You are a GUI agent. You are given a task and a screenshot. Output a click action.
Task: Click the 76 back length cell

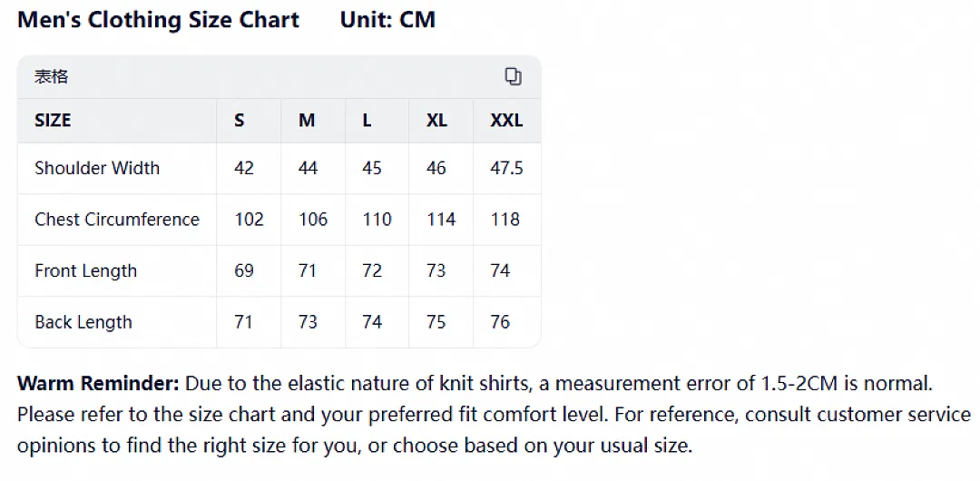point(500,322)
